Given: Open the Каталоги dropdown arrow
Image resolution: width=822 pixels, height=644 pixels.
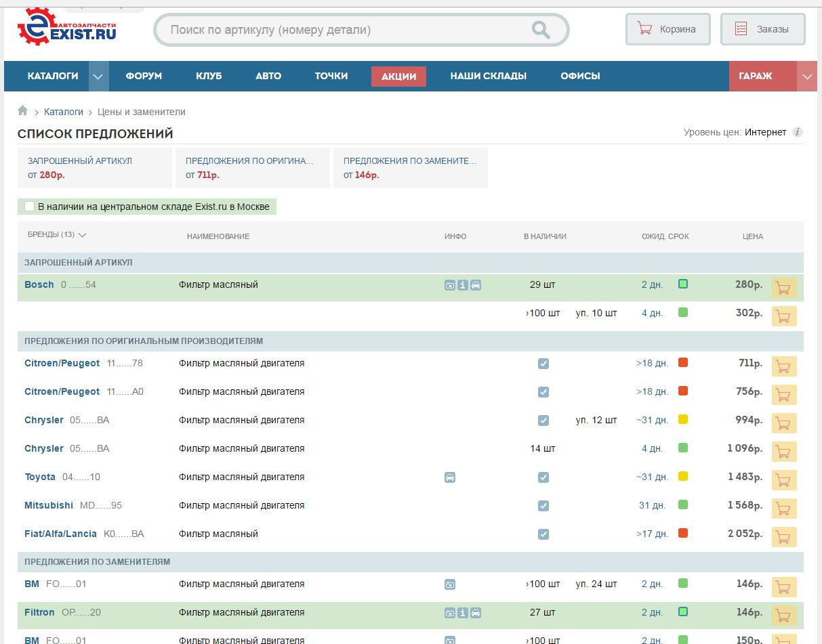Looking at the screenshot, I should (98, 76).
